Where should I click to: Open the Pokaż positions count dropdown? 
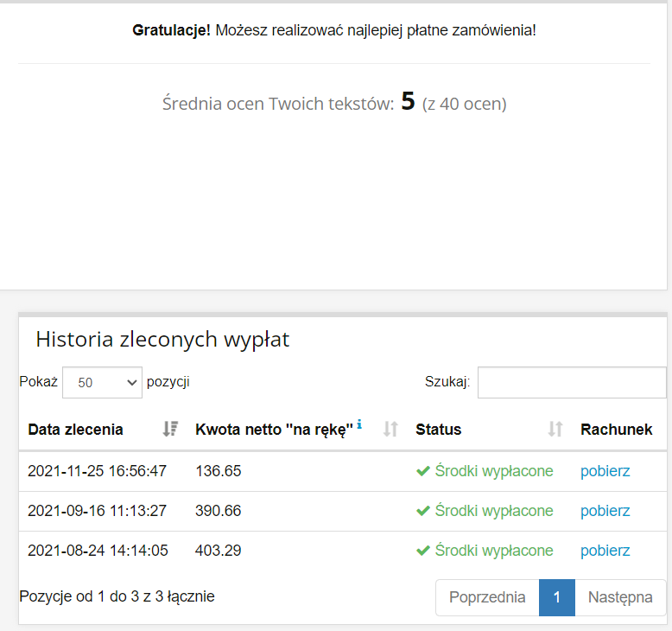pos(102,382)
